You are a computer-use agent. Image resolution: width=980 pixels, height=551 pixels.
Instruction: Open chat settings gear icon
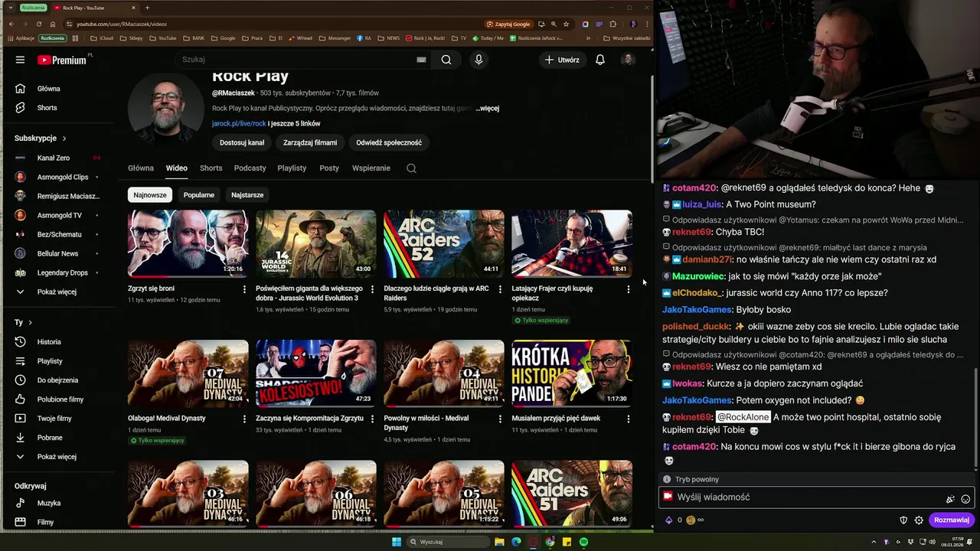pos(919,520)
